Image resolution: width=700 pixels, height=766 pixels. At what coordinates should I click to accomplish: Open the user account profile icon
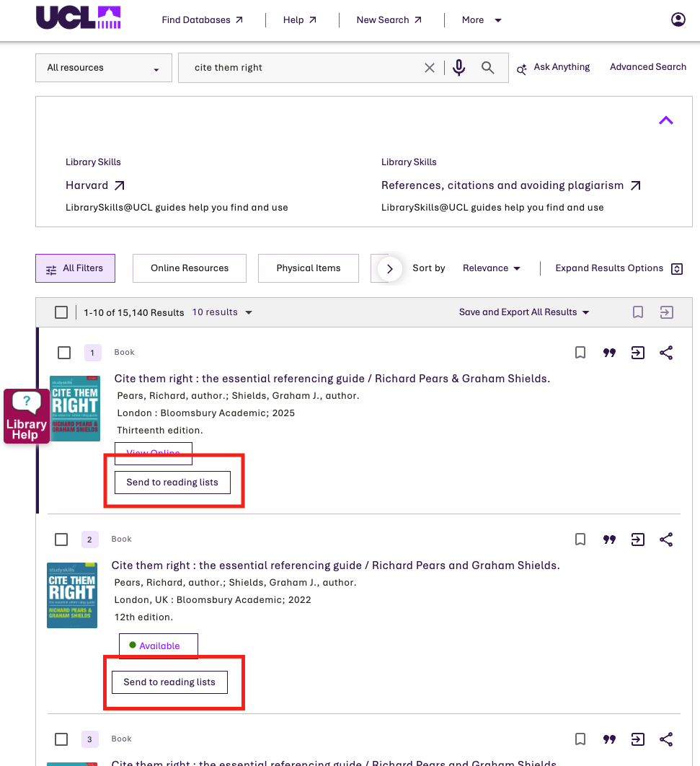678,19
